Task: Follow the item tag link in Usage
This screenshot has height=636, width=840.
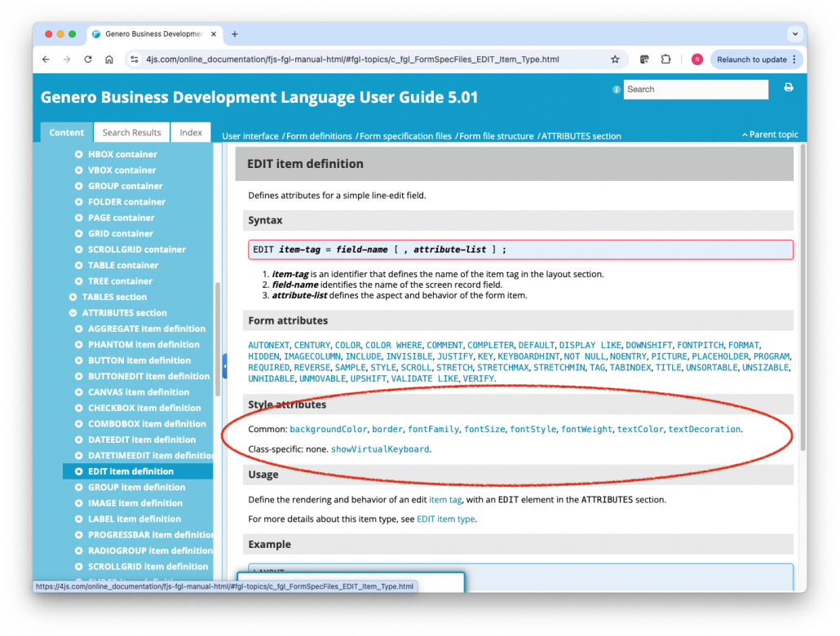Action: (x=445, y=499)
